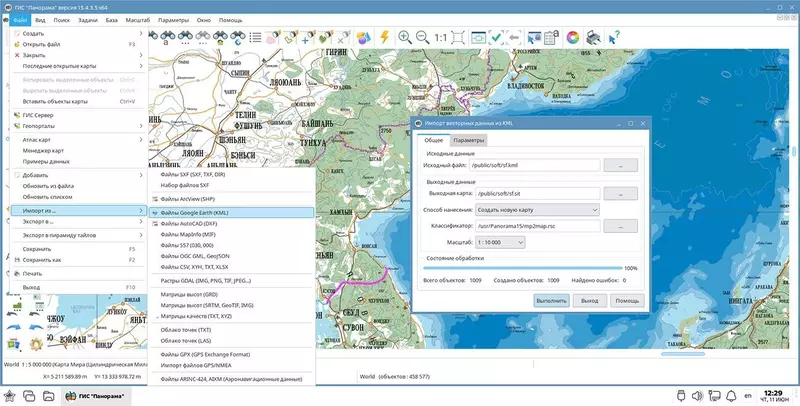Open the Способ нанесения combo box
The width and height of the screenshot is (800, 406).
(537, 210)
